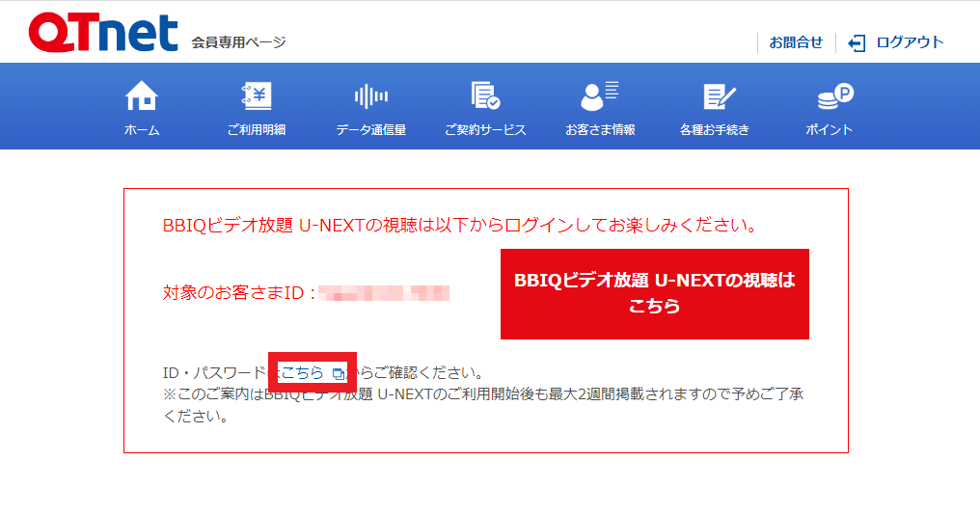The image size is (980, 515).
Task: Click the data traffic waveform icon
Action: 371,95
